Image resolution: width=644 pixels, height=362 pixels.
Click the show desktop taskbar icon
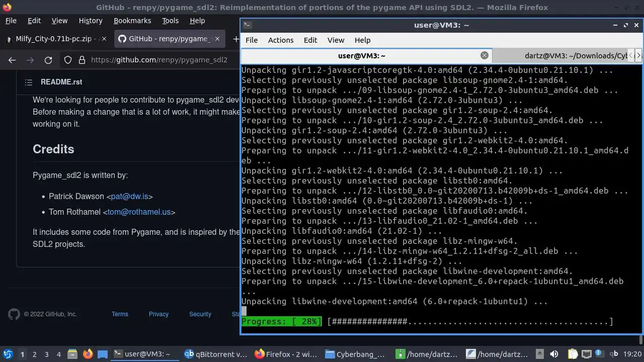click(103, 354)
